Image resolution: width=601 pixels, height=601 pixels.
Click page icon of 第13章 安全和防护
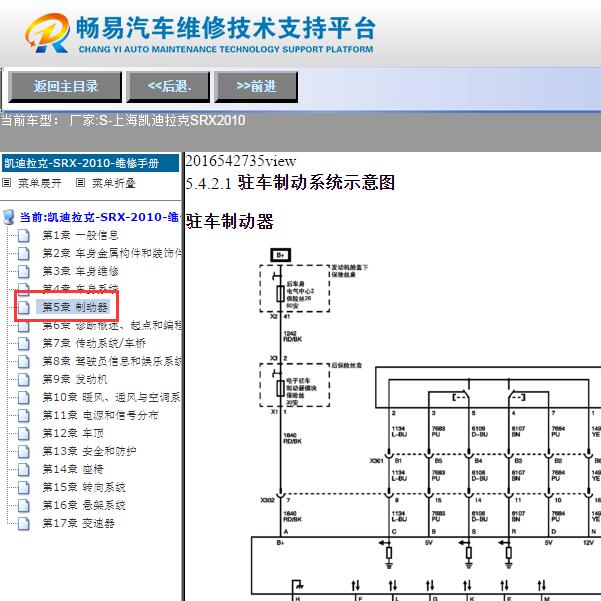(24, 452)
